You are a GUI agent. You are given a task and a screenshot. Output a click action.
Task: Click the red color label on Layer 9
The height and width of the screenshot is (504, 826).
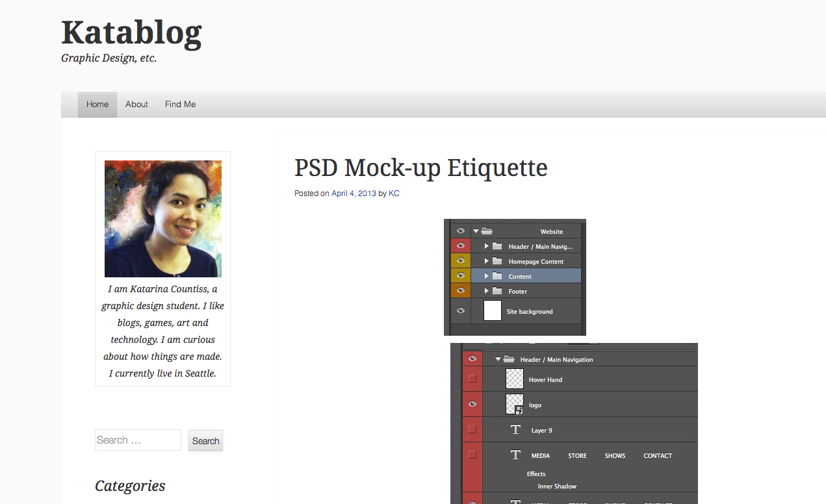[472, 429]
